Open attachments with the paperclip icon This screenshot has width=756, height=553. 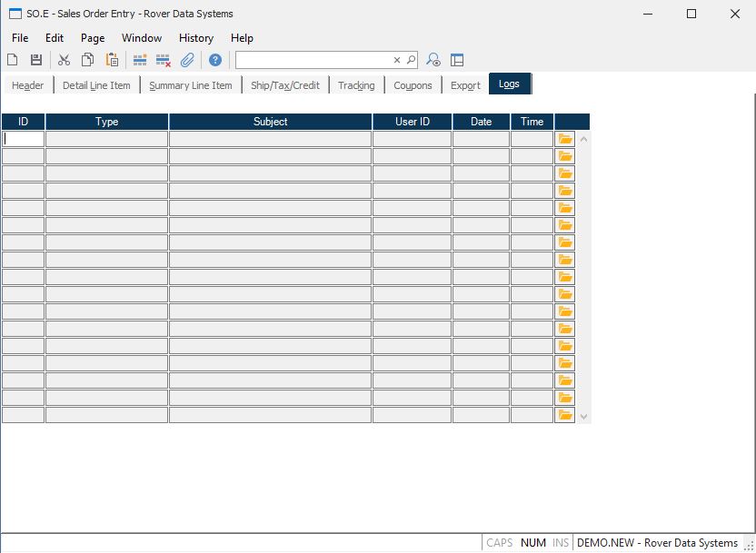(187, 60)
